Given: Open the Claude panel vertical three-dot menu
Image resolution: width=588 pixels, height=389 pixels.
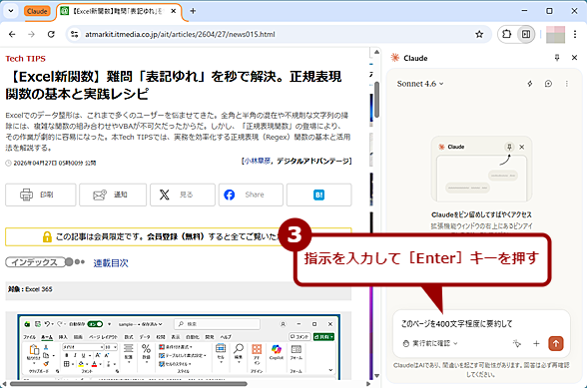Looking at the screenshot, I should coord(567,84).
